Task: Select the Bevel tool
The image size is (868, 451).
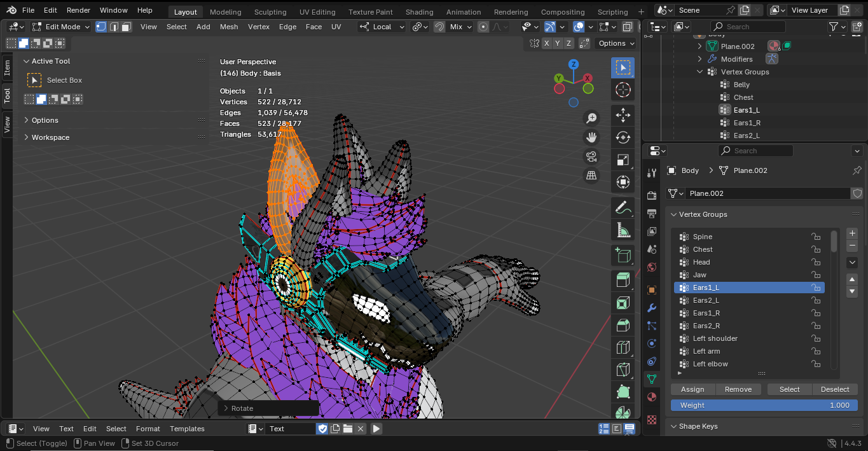Action: click(623, 325)
